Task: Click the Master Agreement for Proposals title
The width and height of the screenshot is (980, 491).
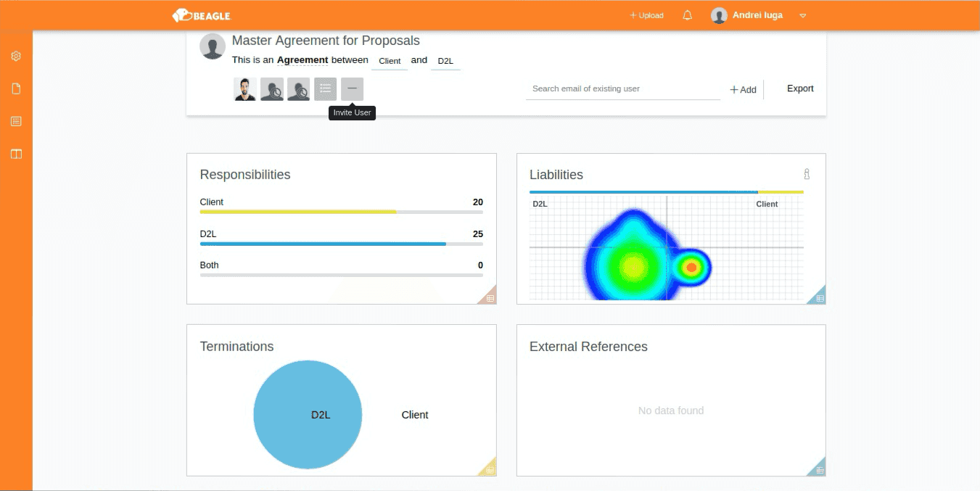Action: (326, 41)
